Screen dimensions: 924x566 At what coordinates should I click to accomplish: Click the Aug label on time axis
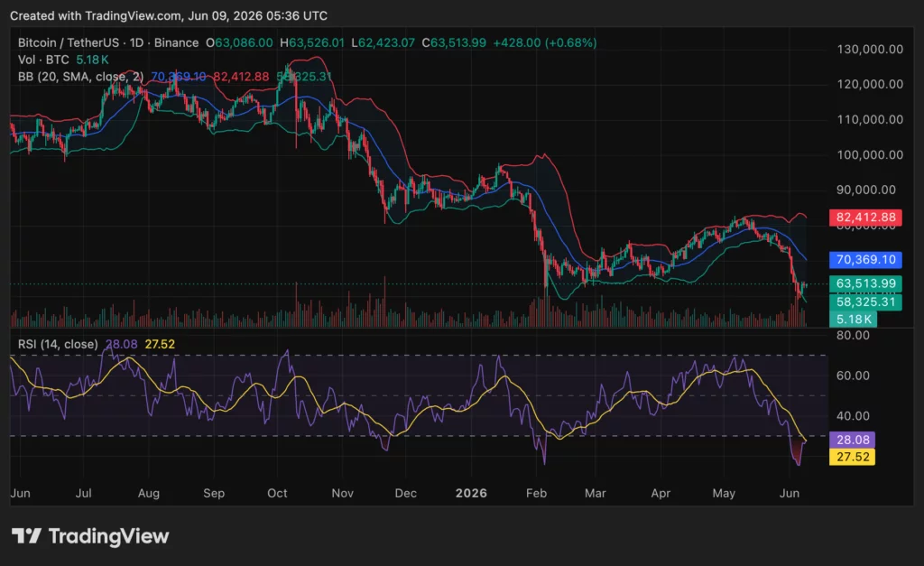[149, 493]
